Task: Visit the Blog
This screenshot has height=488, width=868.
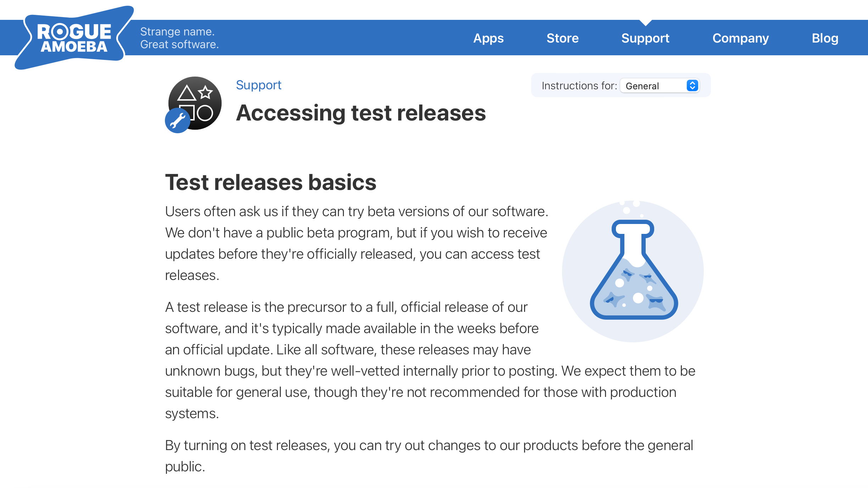Action: [825, 38]
